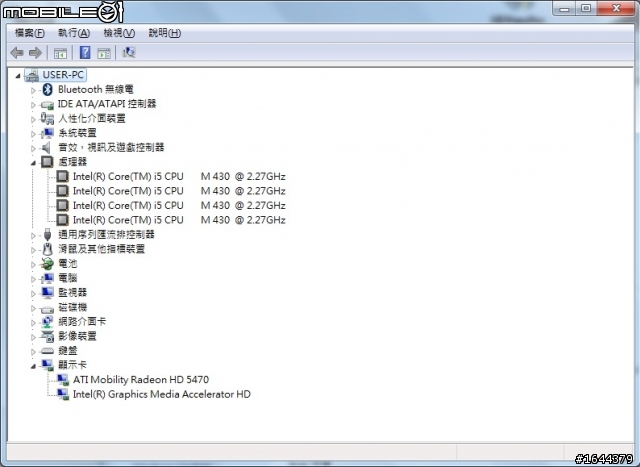This screenshot has width=640, height=467.
Task: Click the 顯示卡 display adapter icon
Action: [x=47, y=365]
